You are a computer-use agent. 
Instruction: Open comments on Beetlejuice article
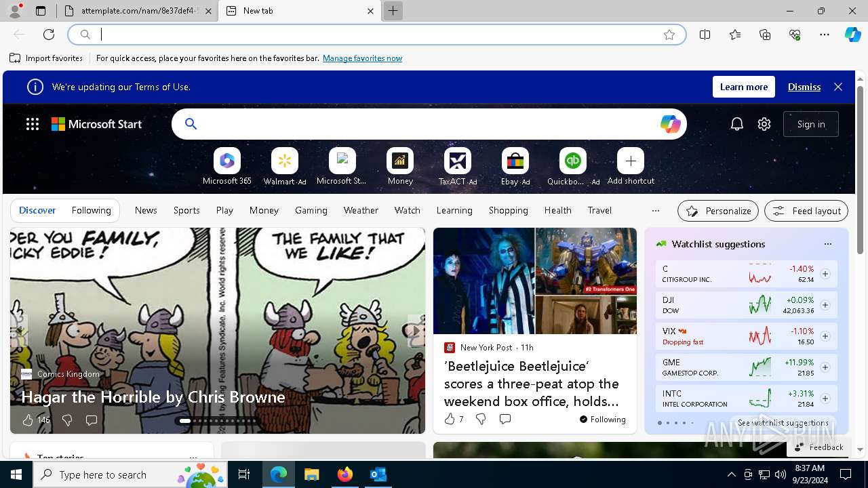point(505,419)
